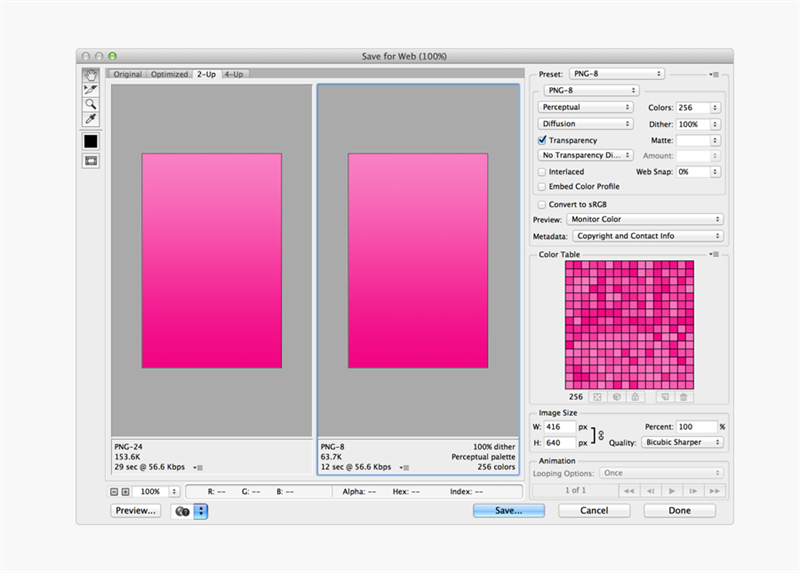The image size is (800, 573).
Task: Open the Web Snap stepper arrows
Action: click(x=715, y=172)
